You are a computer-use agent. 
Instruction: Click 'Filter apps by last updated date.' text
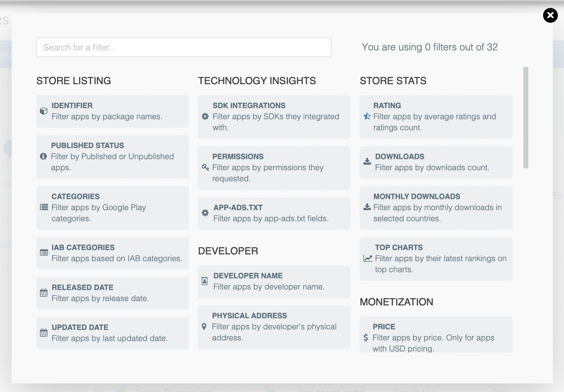point(110,338)
